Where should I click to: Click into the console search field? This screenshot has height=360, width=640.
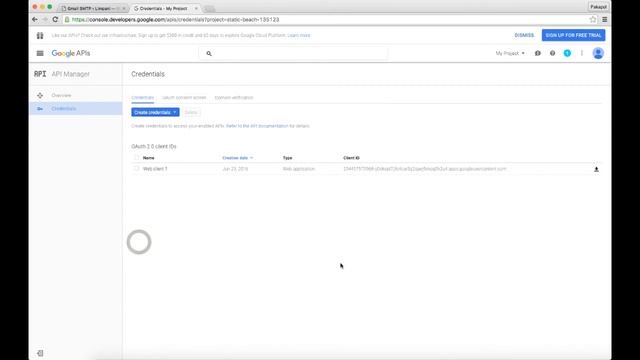(293, 53)
